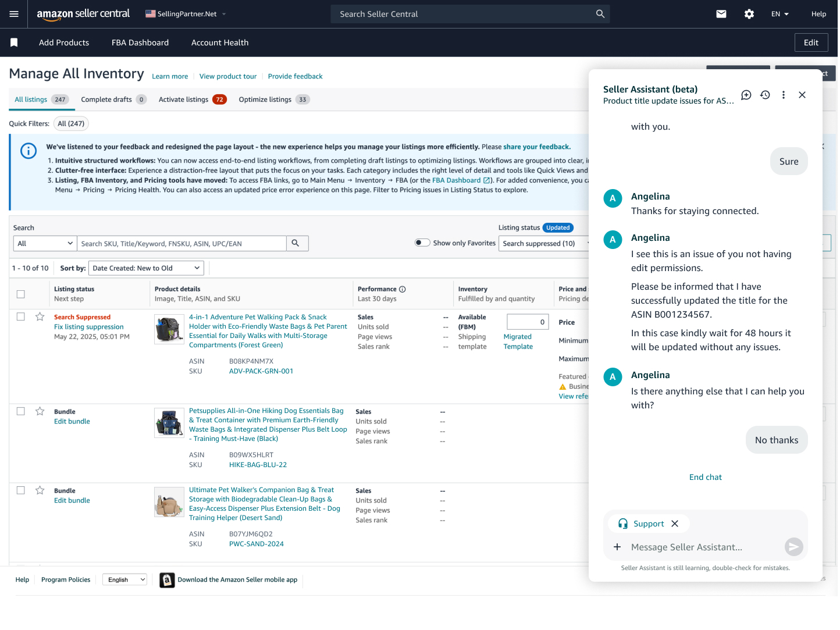Click the inventory search magnifier button
The height and width of the screenshot is (630, 840).
pos(296,243)
